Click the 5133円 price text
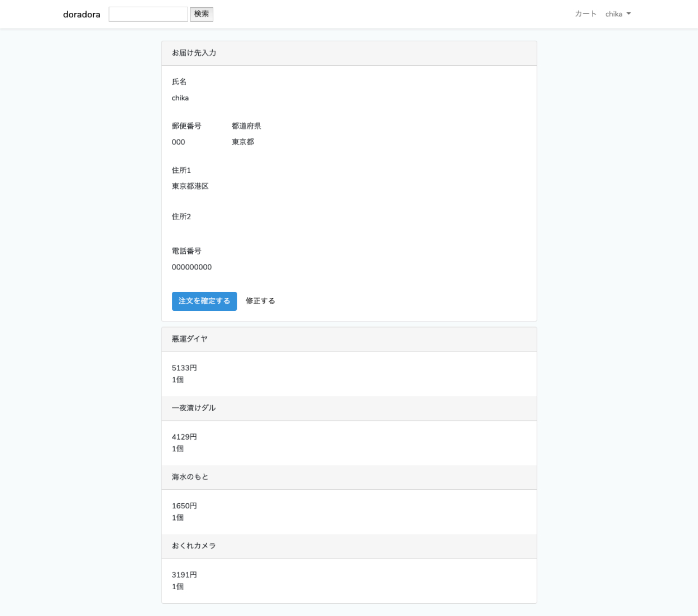 pos(184,368)
